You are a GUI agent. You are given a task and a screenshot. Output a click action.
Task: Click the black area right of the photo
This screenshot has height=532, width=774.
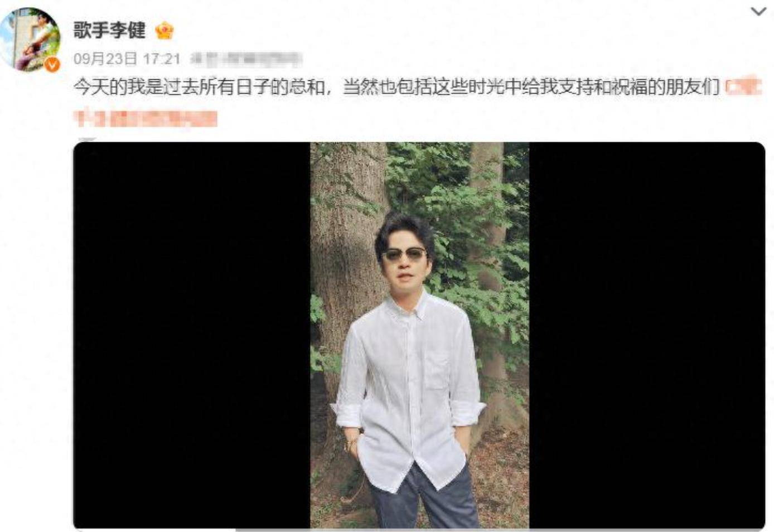[647, 335]
